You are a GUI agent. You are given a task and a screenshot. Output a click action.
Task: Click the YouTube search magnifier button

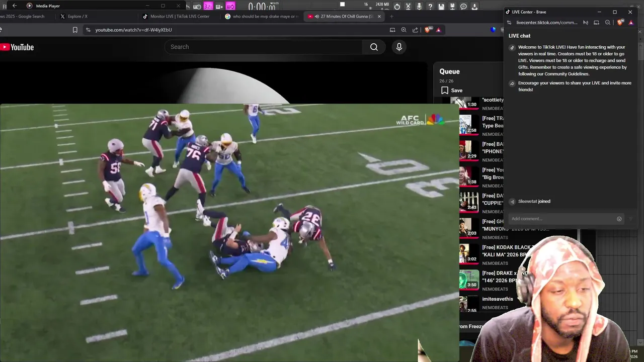click(x=374, y=47)
